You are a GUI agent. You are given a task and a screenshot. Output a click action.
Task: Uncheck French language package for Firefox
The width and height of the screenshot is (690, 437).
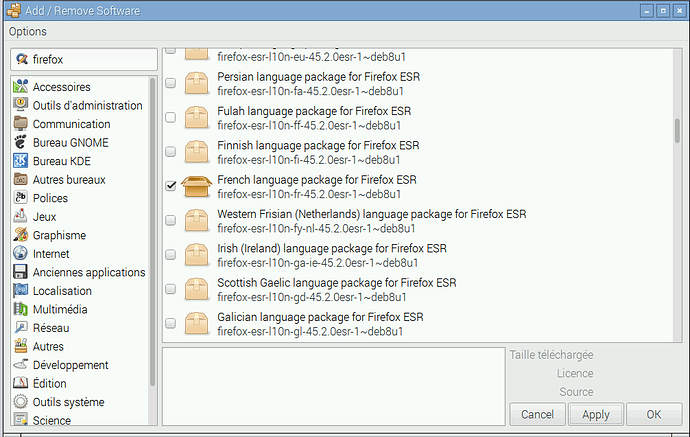coord(170,186)
